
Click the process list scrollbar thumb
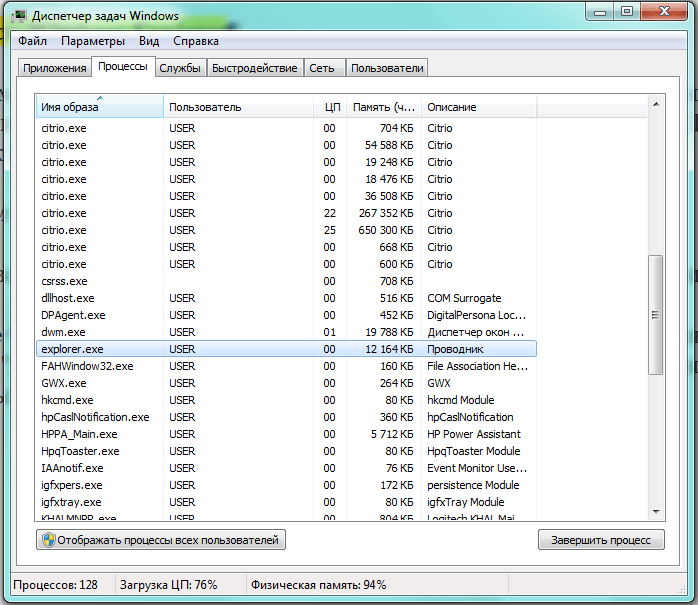[x=655, y=315]
